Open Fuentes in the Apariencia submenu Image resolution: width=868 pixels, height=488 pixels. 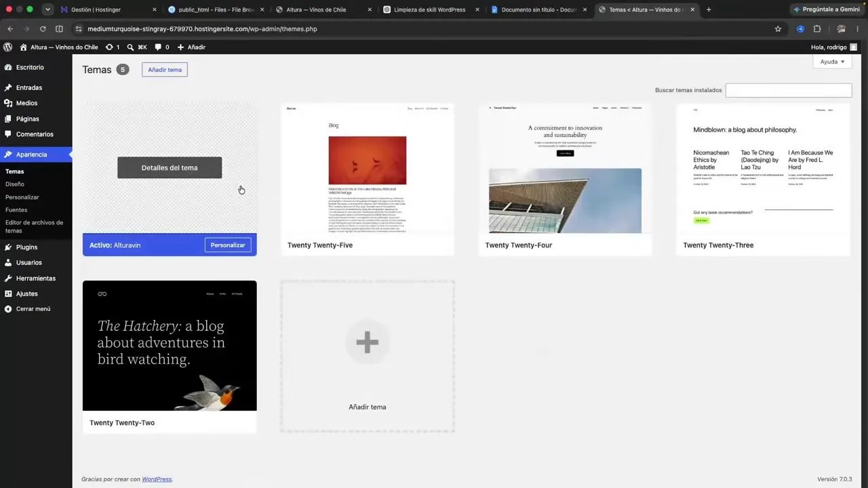[x=16, y=210]
